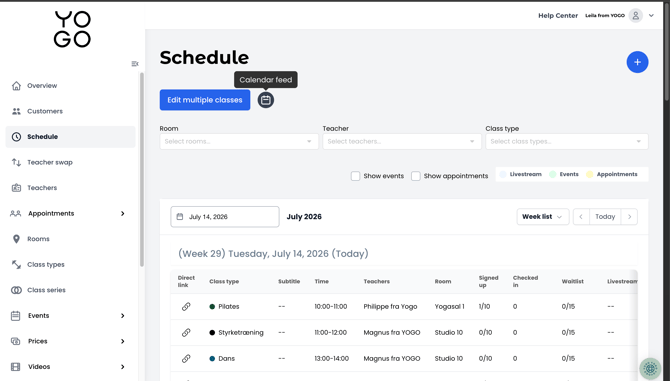Open the user profile avatar icon
This screenshot has height=381, width=670.
click(635, 16)
